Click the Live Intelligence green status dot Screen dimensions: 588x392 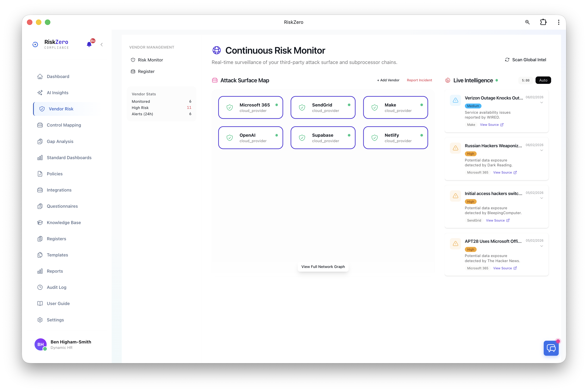coord(497,80)
